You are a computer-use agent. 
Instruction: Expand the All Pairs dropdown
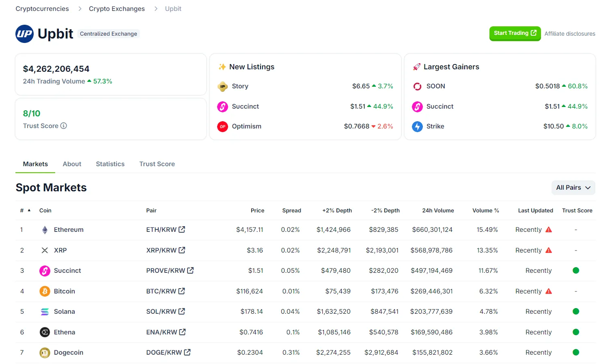(x=573, y=188)
